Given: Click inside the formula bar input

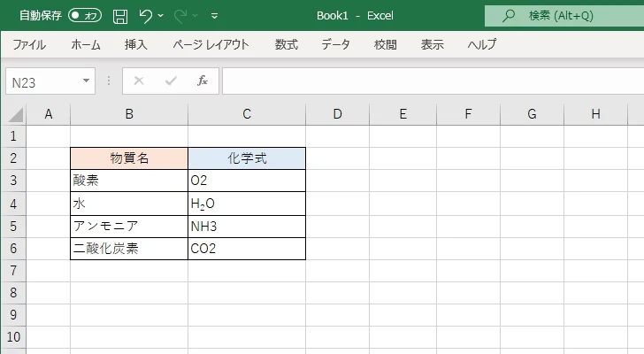Looking at the screenshot, I should click(433, 81).
